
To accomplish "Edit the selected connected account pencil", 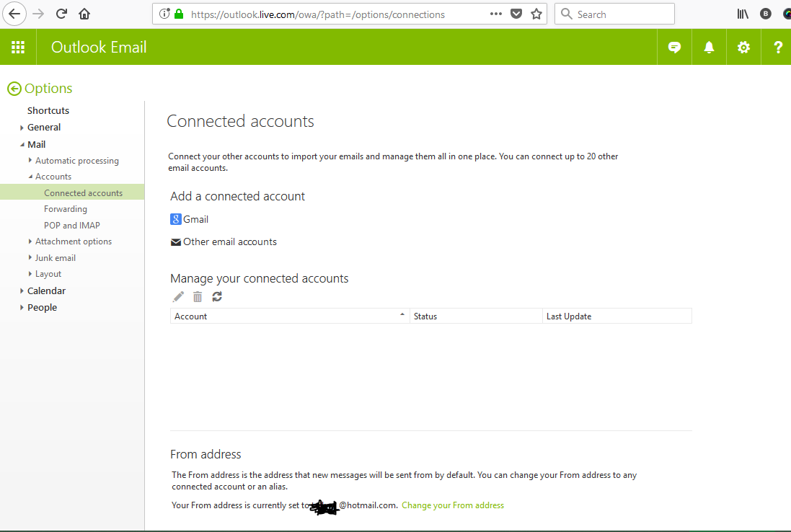I will [x=178, y=296].
